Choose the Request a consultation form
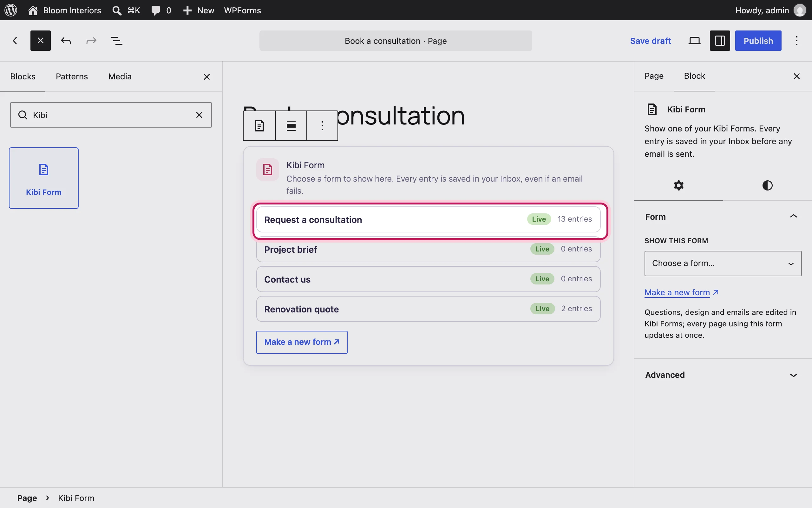 tap(428, 219)
